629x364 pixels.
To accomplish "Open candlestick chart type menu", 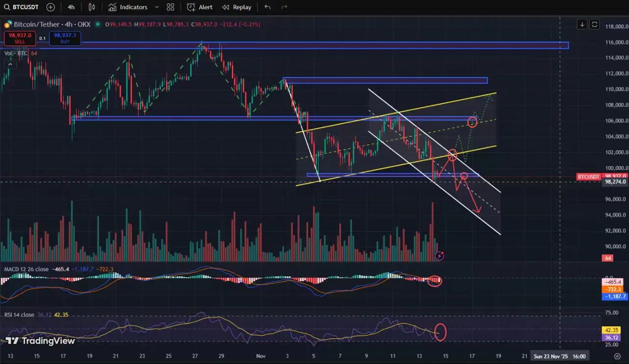I will pyautogui.click(x=92, y=7).
